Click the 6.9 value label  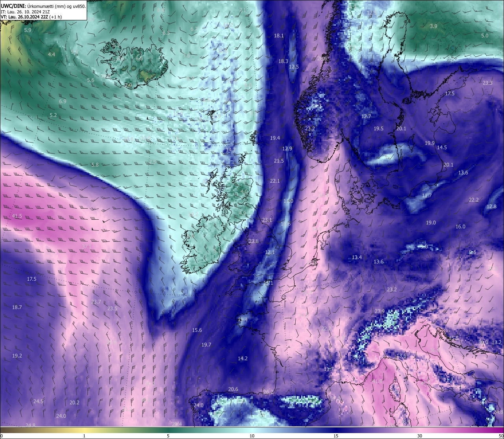[63, 101]
